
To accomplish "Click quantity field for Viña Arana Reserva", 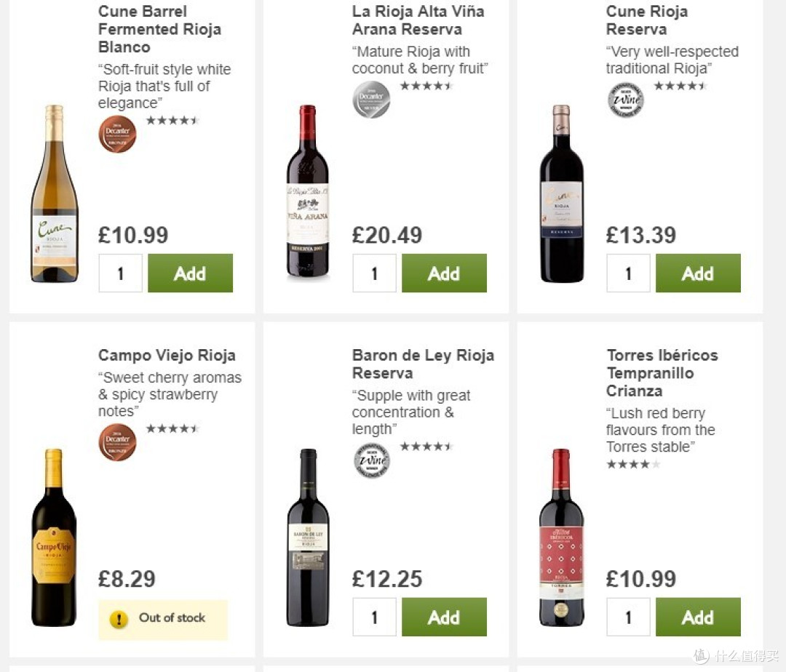I will pos(375,273).
